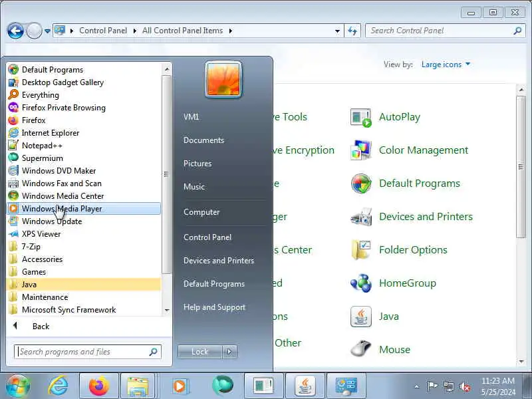
Task: Open XPS Viewer icon
Action: (13, 234)
